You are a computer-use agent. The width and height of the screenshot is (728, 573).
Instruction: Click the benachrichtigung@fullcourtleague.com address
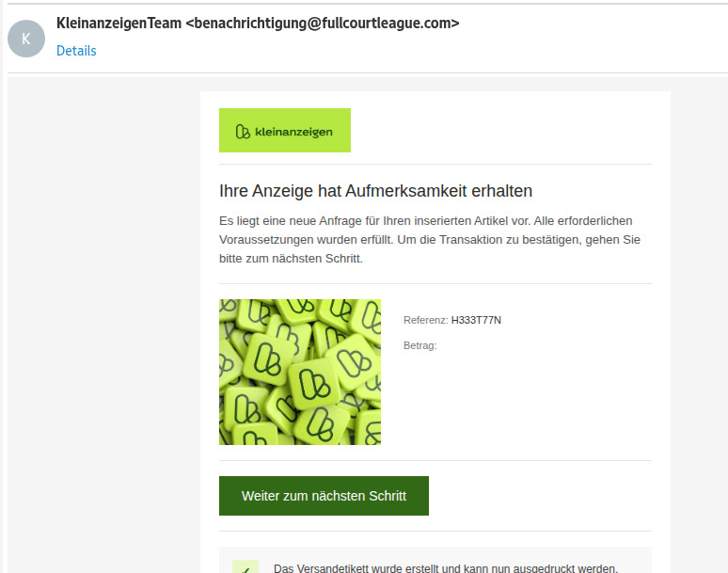(323, 23)
